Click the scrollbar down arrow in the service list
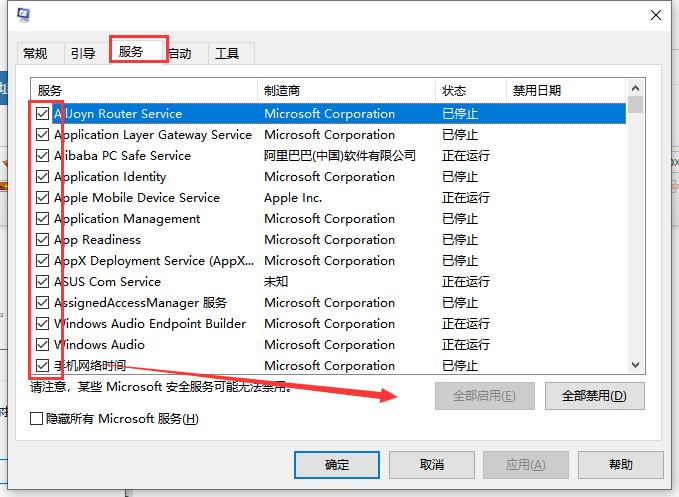Image resolution: width=679 pixels, height=497 pixels. point(636,366)
